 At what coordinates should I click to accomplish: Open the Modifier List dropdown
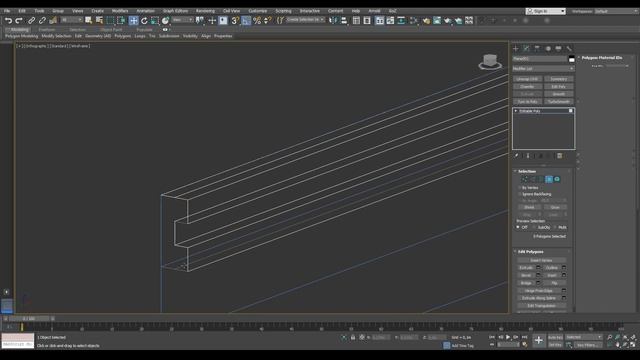pyautogui.click(x=543, y=69)
